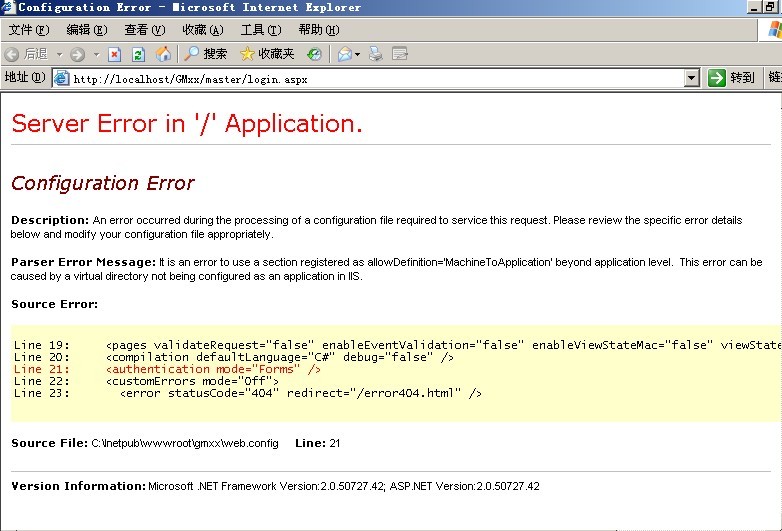
Task: Refresh the page using the green refresh icon
Action: click(x=139, y=54)
